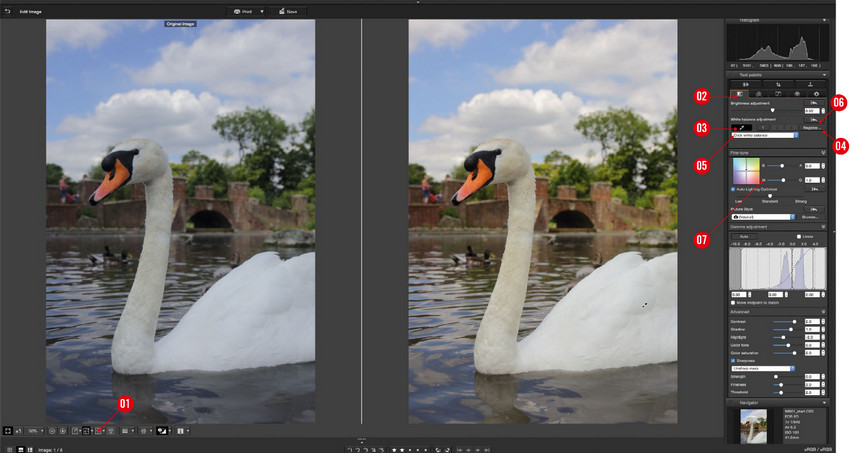Viewport: 850px width, 453px height.
Task: Click the first icon button in Tool palette top row
Action: click(745, 85)
